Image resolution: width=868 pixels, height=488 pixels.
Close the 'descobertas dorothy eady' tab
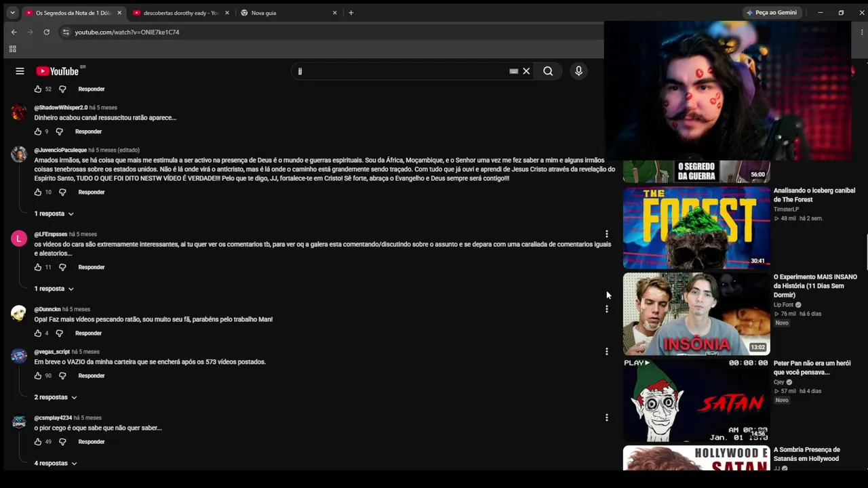point(226,13)
